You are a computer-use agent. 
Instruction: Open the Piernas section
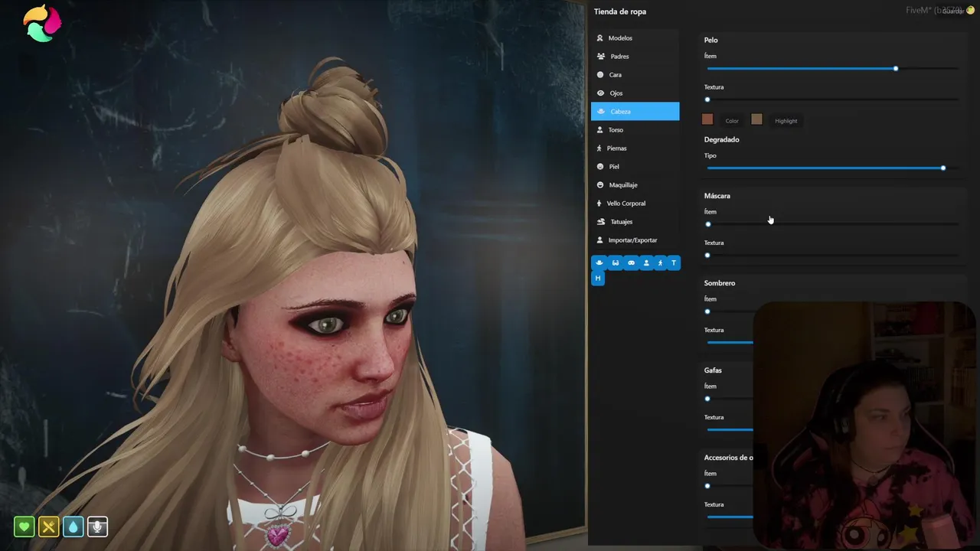635,148
